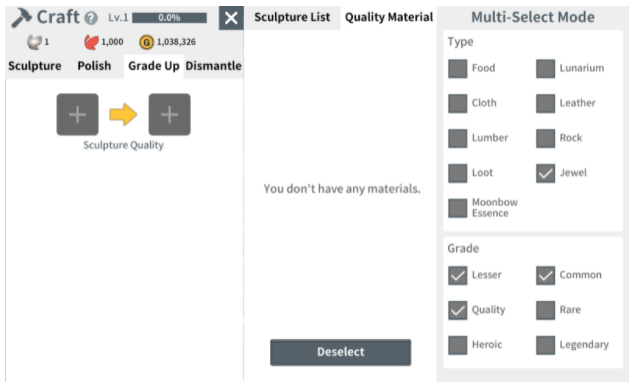
Task: Uncheck the Lesser grade checkbox
Action: click(458, 275)
